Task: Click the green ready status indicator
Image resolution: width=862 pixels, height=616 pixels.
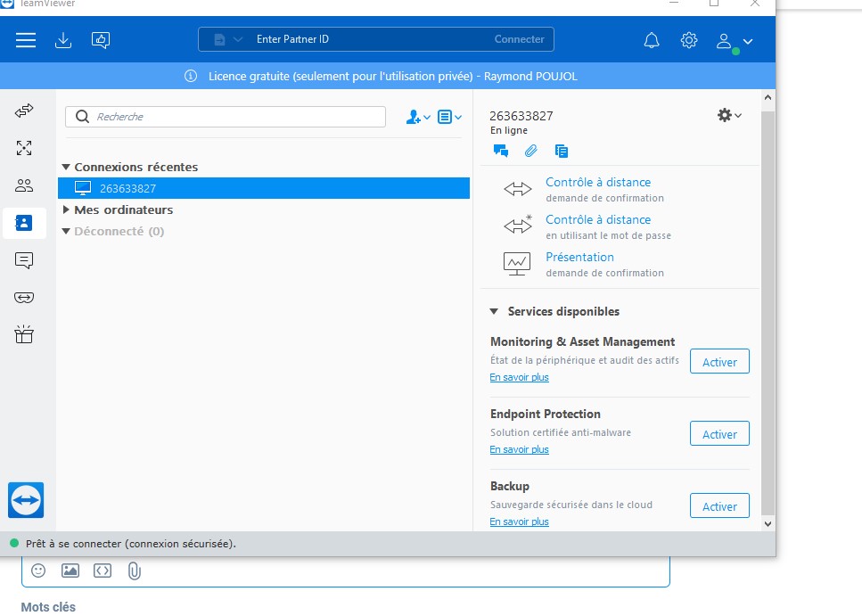Action: pyautogui.click(x=14, y=543)
